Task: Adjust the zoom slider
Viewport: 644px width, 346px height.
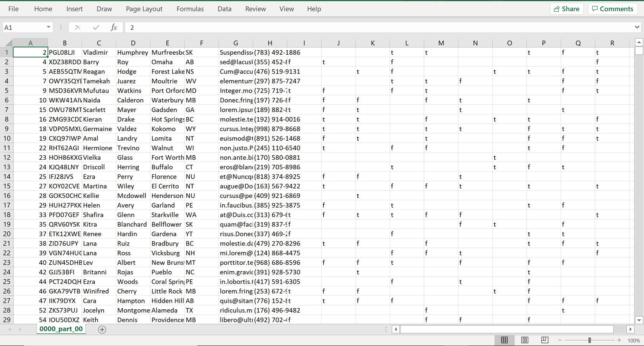Action: click(x=590, y=340)
